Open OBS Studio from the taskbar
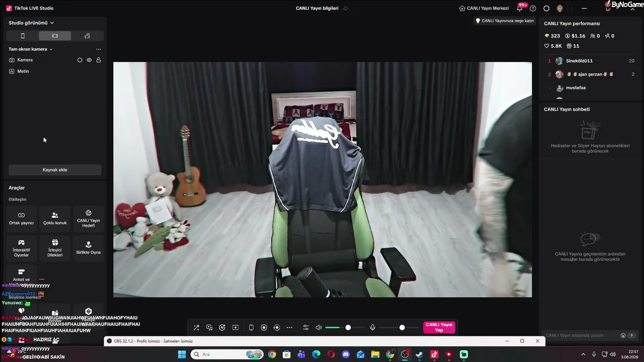644x362 pixels. coord(405,354)
